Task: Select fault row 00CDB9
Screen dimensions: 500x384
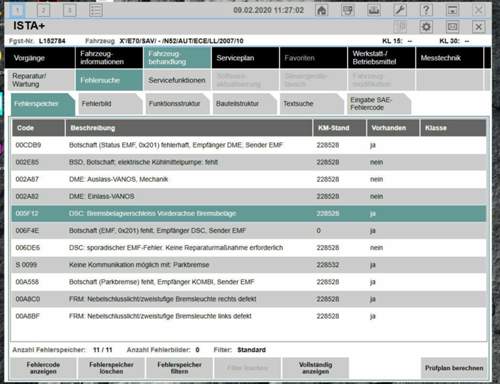Action: [x=249, y=145]
